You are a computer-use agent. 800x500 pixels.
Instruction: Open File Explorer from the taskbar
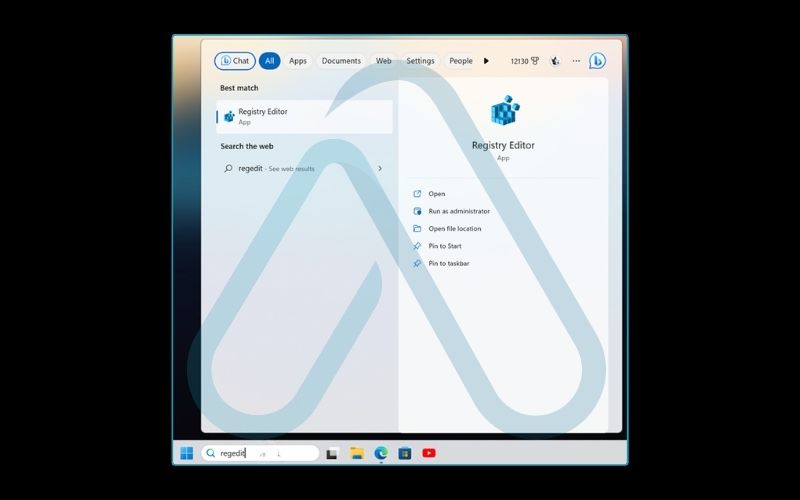[356, 453]
